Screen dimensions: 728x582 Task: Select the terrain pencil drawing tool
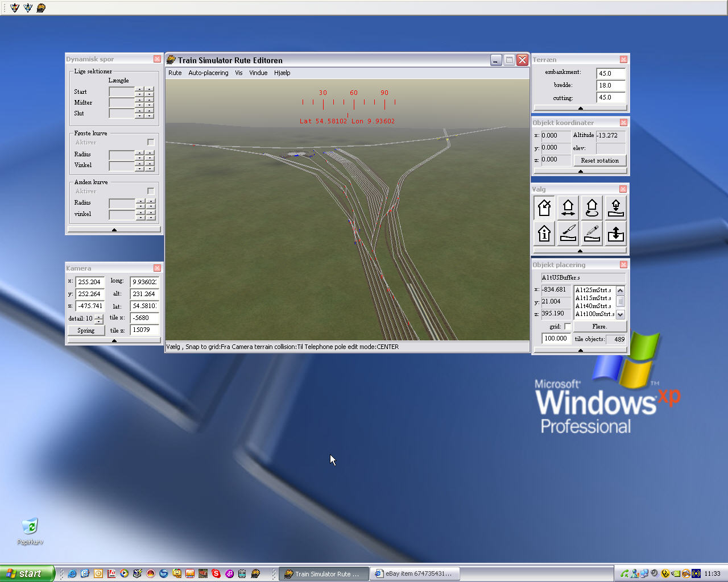592,233
